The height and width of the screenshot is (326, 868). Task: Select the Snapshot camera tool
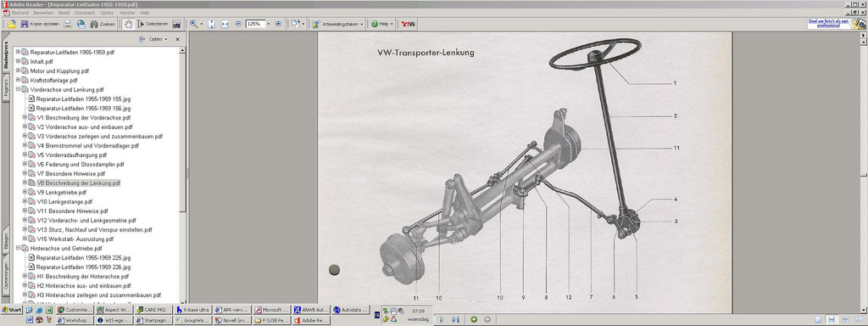[x=176, y=24]
